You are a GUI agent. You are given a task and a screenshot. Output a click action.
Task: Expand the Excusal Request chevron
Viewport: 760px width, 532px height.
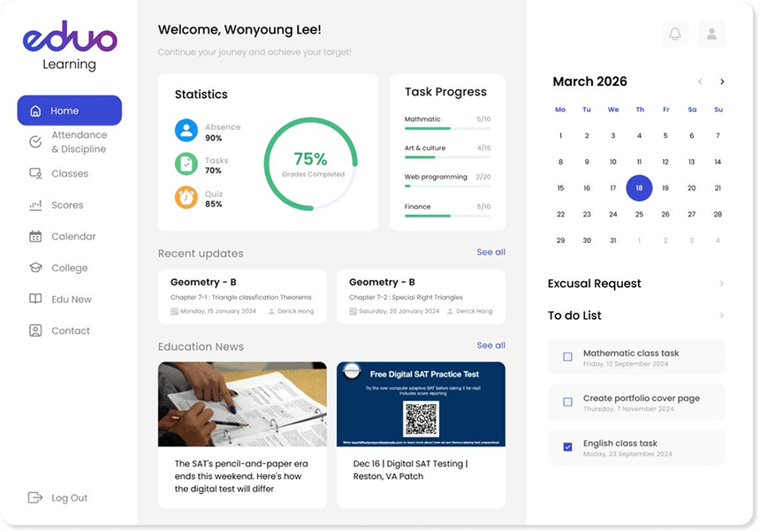(722, 284)
